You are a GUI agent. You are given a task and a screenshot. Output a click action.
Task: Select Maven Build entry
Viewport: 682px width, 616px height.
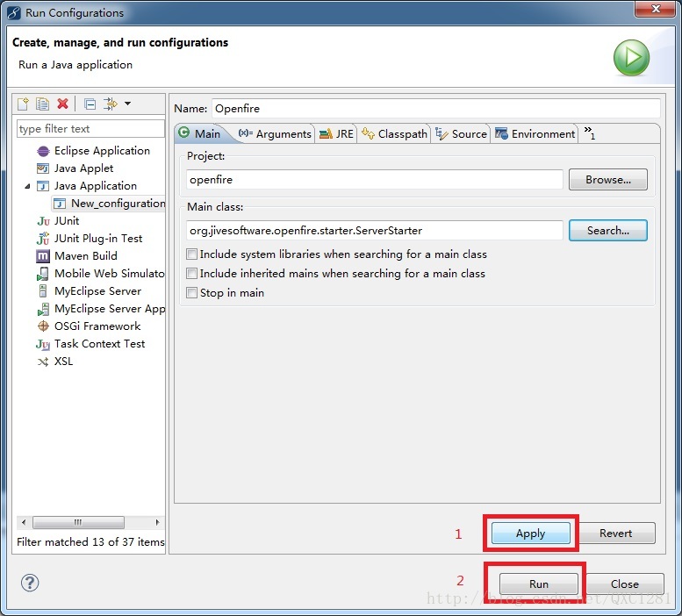[x=86, y=256]
